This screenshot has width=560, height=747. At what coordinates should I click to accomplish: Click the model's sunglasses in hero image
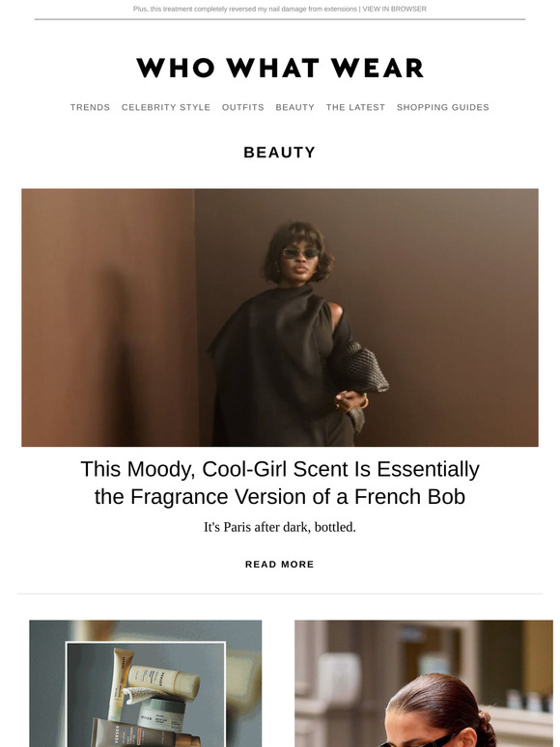click(300, 253)
